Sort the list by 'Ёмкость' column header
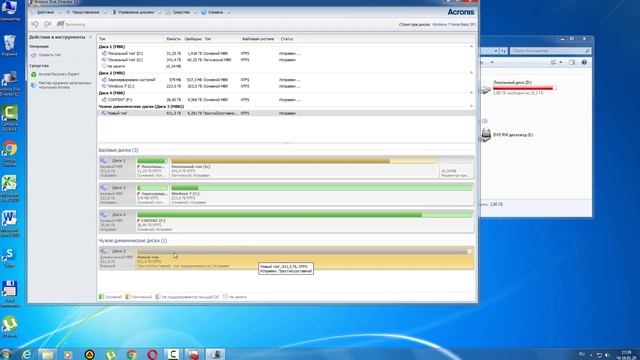 (x=173, y=39)
